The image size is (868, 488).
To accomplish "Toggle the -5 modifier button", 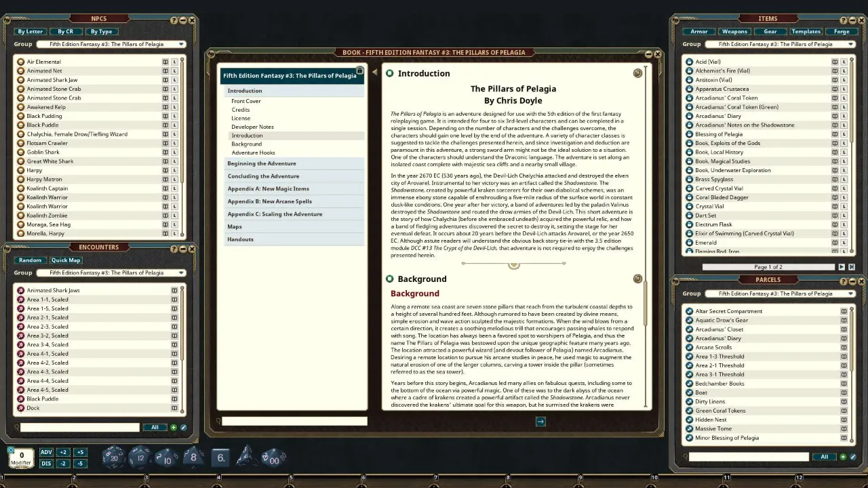I will [x=80, y=464].
